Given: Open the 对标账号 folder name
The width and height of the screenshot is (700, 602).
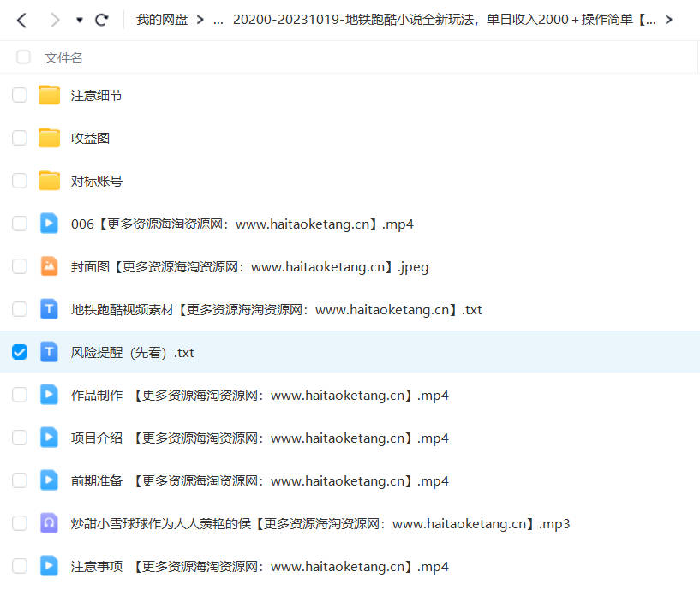Looking at the screenshot, I should (97, 182).
